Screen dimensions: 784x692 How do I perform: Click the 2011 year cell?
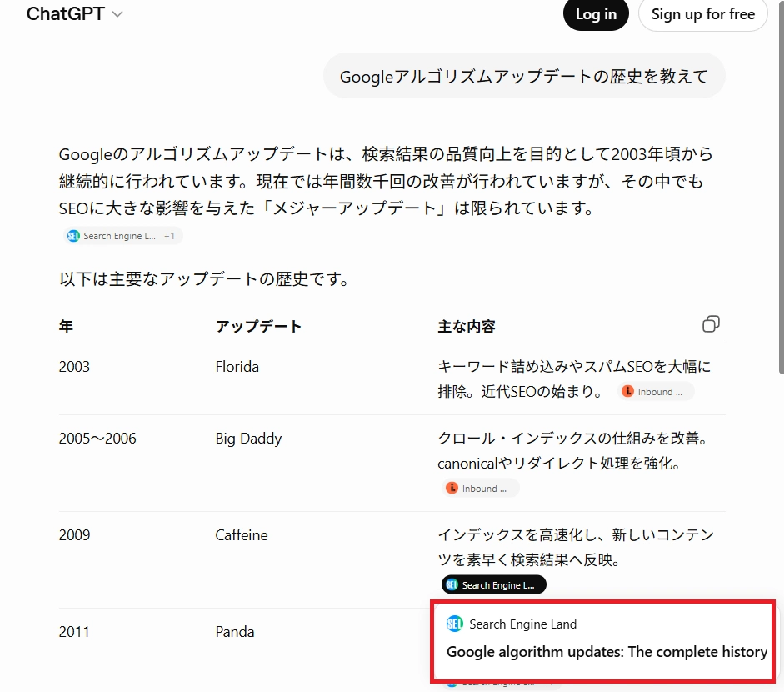pos(74,632)
